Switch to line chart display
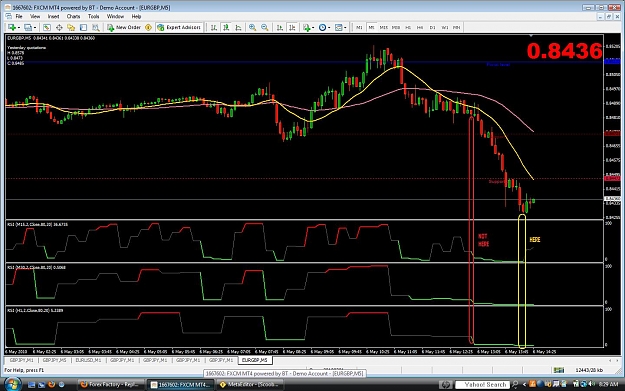Viewport: 625px width, 391px height. point(238,28)
